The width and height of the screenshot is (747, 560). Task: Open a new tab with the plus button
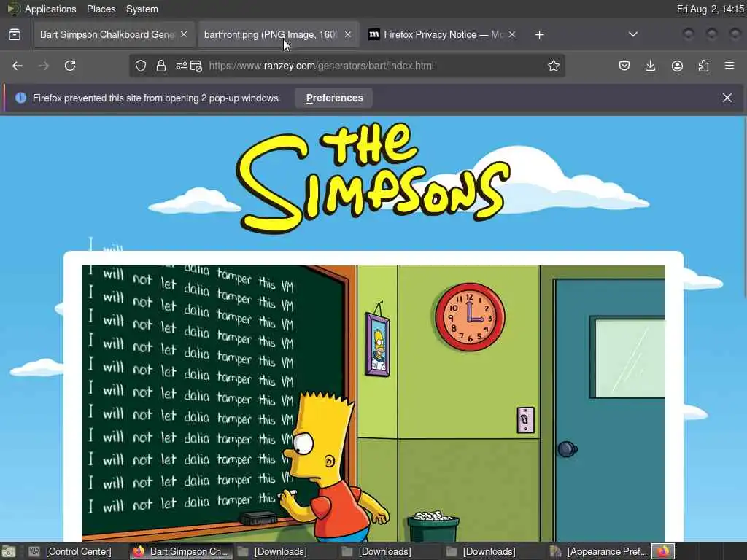(539, 35)
